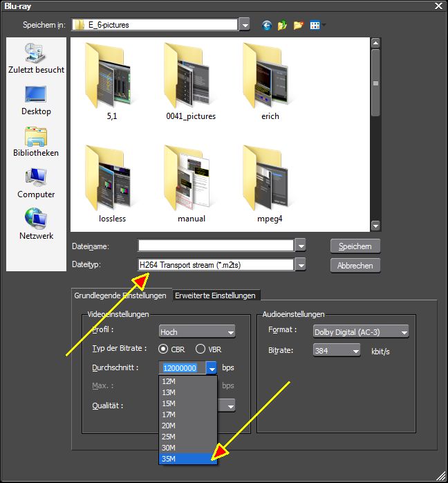The height and width of the screenshot is (483, 448).
Task: Select CBR bitrate type
Action: pyautogui.click(x=171, y=349)
